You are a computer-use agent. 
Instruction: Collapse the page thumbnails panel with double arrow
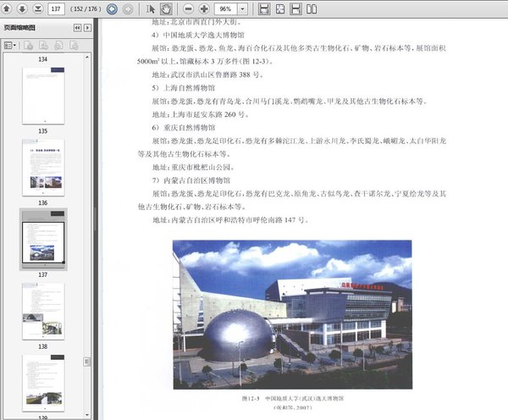(77, 28)
